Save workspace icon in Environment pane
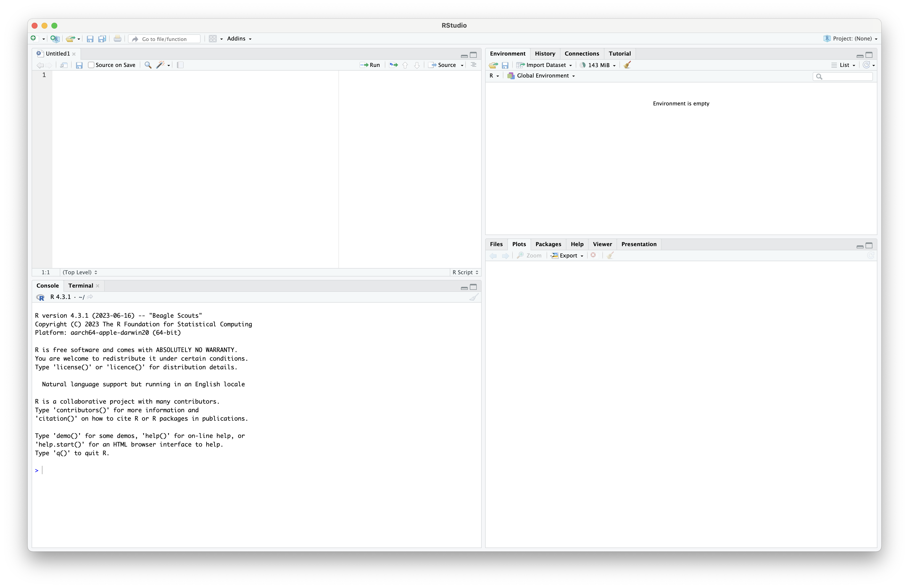 pyautogui.click(x=505, y=65)
